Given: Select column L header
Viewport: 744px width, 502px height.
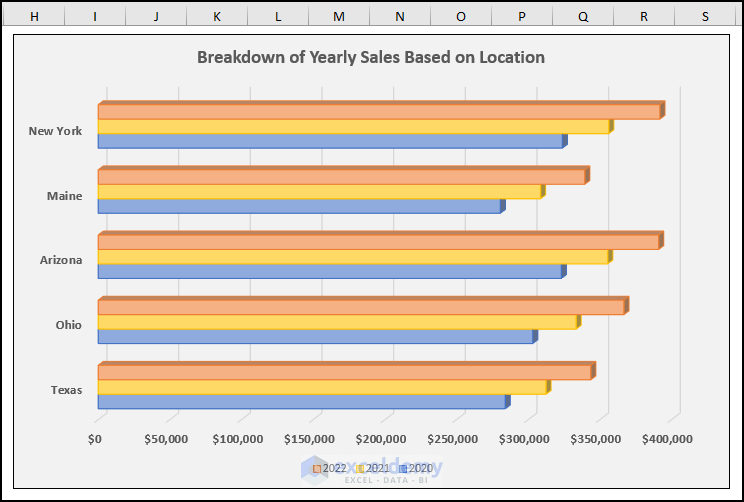Looking at the screenshot, I should [x=278, y=16].
